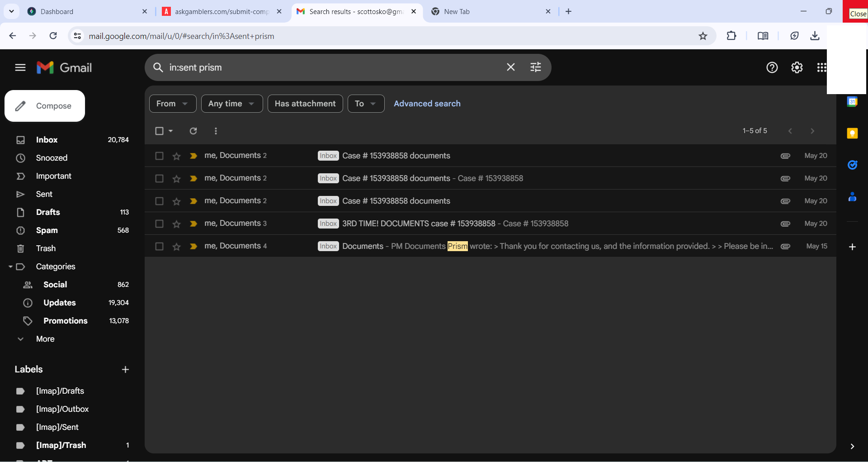The width and height of the screenshot is (868, 462).
Task: Select third Case # 153938858 documents email
Action: tap(159, 201)
